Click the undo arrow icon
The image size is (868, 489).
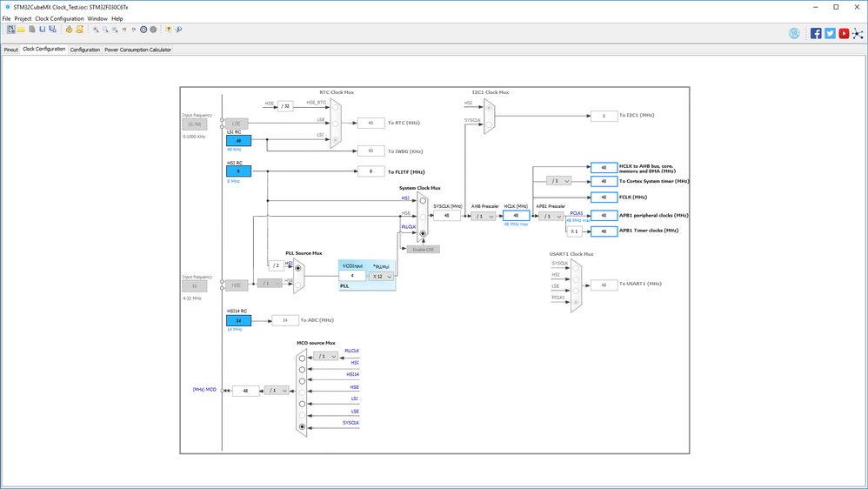124,30
